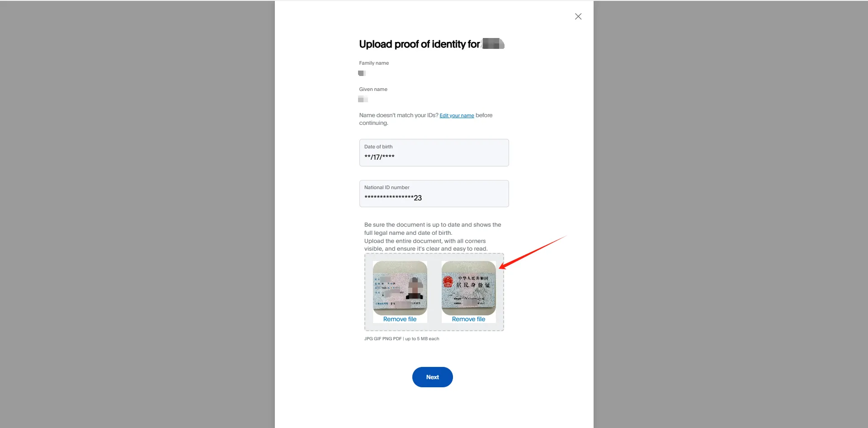Viewport: 868px width, 428px height.
Task: Open the front-side ID card thumbnail
Action: (x=400, y=288)
